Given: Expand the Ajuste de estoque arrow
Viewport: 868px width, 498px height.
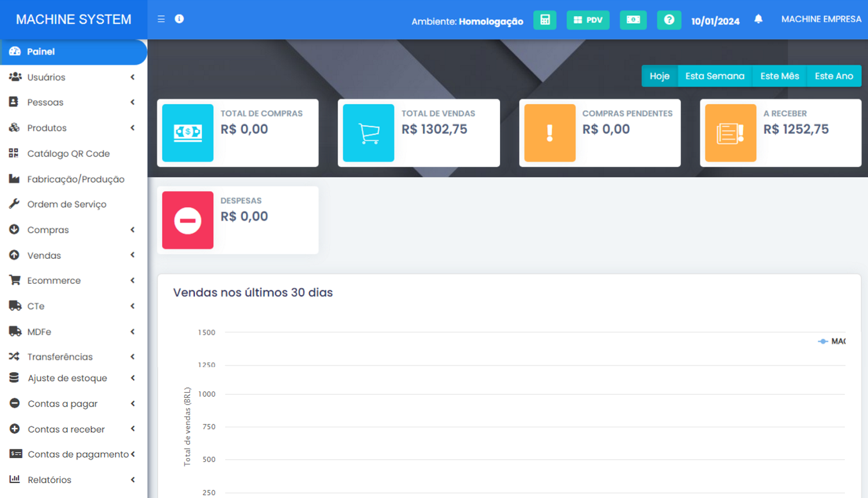Looking at the screenshot, I should point(133,378).
